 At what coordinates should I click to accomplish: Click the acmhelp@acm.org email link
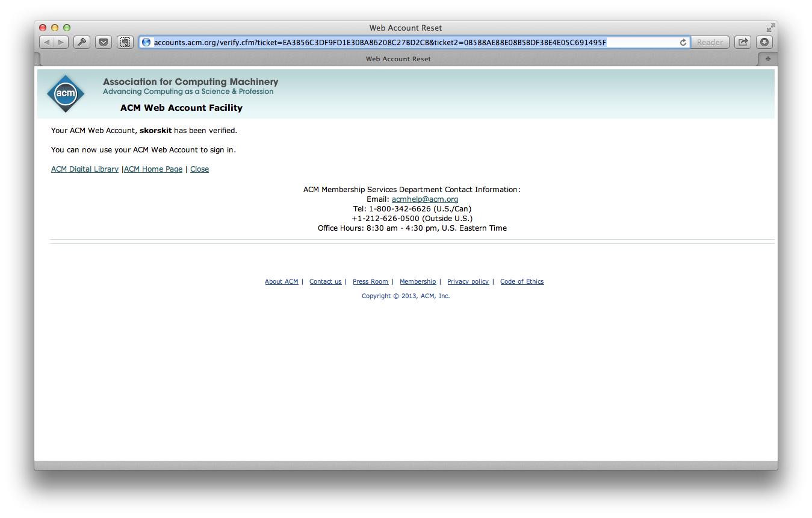425,199
